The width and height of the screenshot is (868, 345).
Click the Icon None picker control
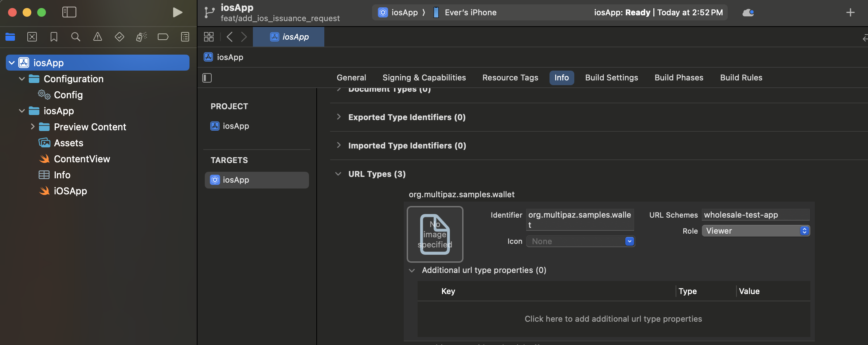(x=580, y=241)
